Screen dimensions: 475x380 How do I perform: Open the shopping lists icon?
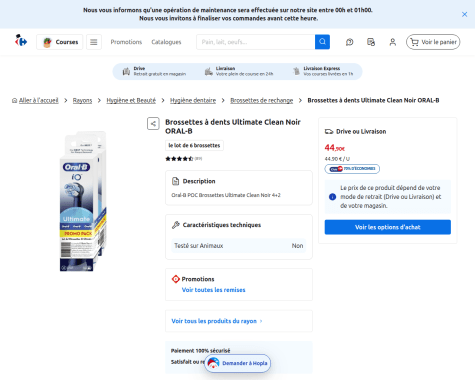point(371,42)
